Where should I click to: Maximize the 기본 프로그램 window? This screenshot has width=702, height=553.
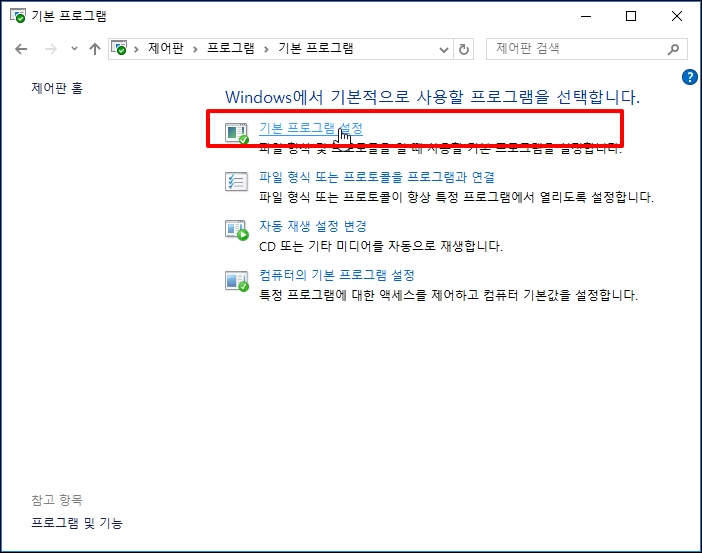[x=631, y=17]
